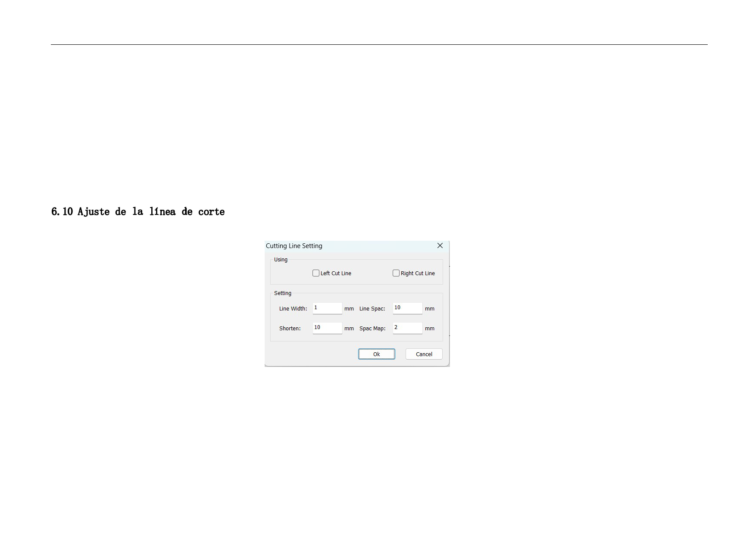
Task: Click the heading 6.10 Ajuste de la línea de corte
Action: [x=138, y=211]
